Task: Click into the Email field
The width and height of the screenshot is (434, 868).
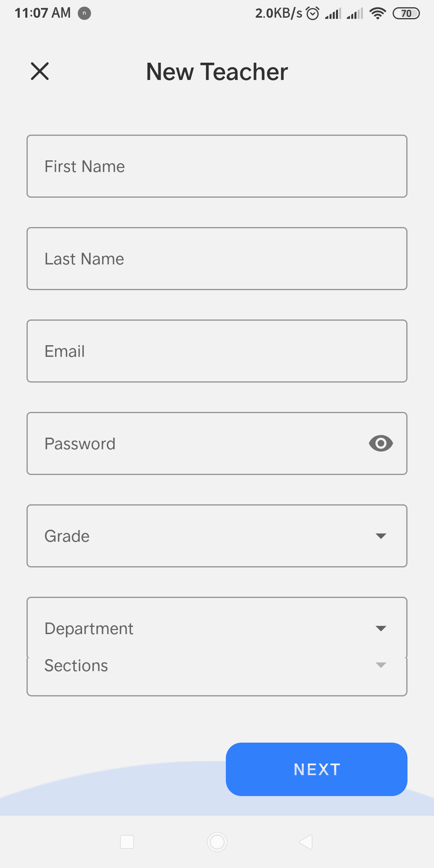Action: pos(217,351)
